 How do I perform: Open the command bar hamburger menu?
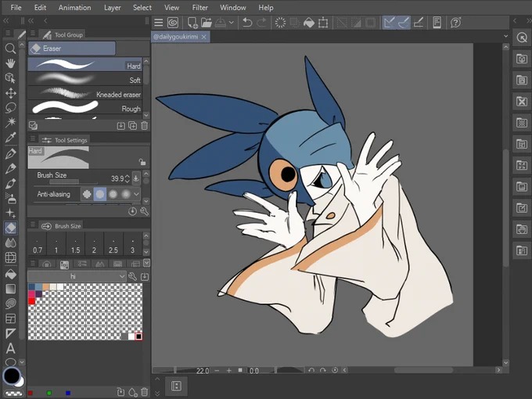tap(159, 23)
